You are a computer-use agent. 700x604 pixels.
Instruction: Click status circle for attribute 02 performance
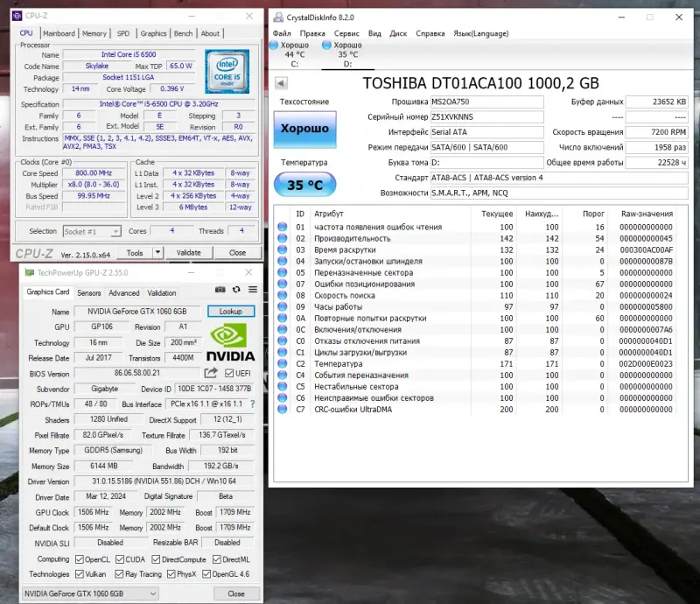(282, 238)
